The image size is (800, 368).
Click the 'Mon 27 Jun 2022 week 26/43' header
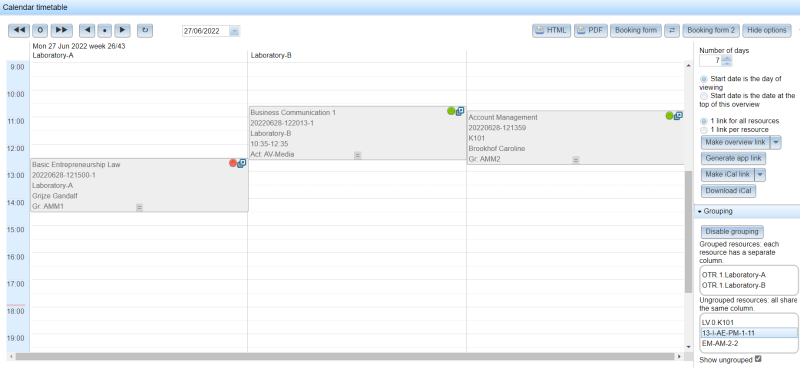click(x=79, y=46)
